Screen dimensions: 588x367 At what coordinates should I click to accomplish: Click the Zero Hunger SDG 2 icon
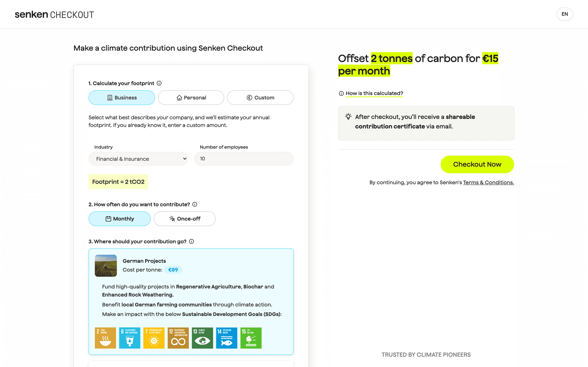(x=105, y=338)
